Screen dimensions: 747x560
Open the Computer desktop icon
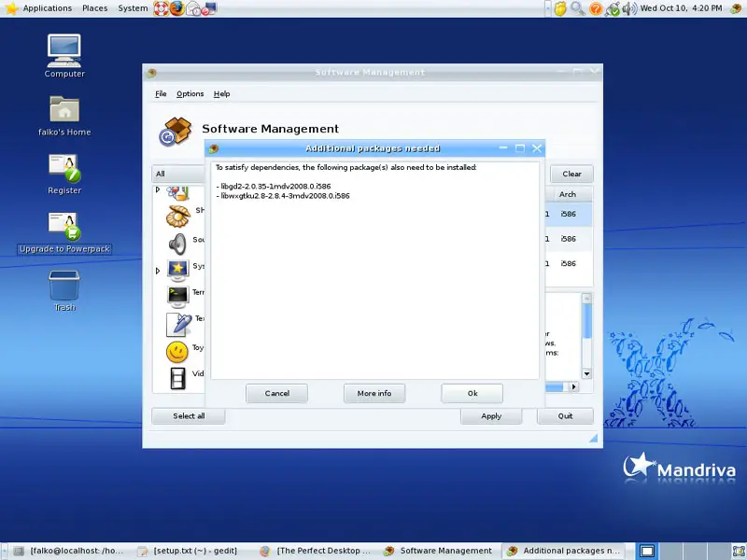point(64,56)
